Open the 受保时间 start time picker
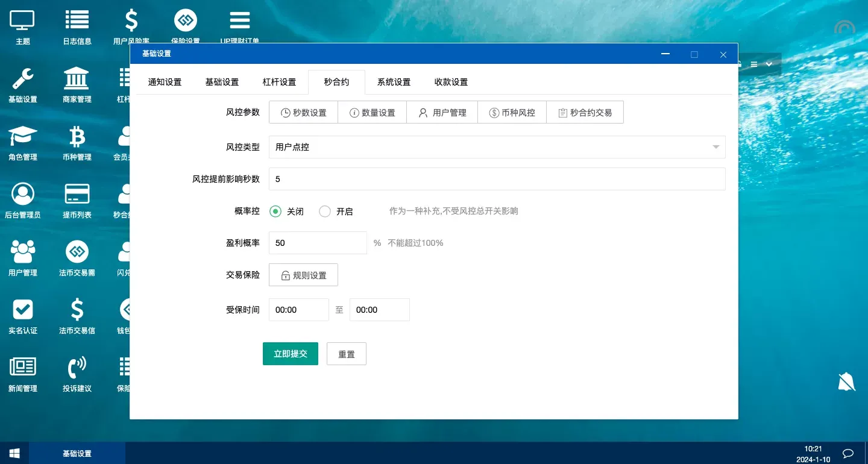Screen dimensions: 868x464 [298, 310]
